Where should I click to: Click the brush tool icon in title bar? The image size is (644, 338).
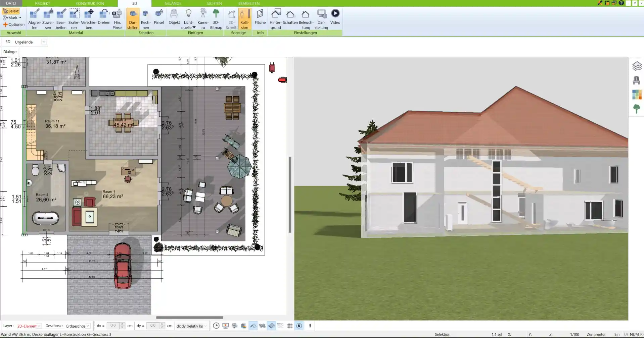(600, 3)
